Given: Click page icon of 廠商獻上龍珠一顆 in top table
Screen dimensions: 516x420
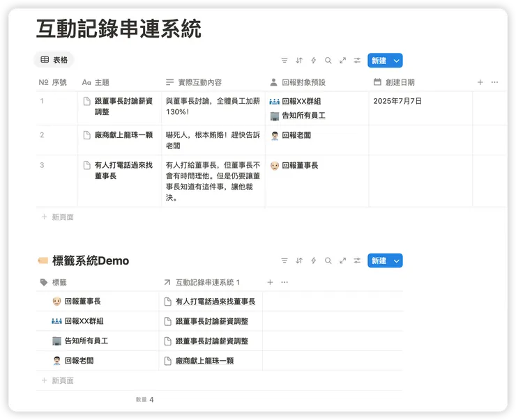Looking at the screenshot, I should pyautogui.click(x=87, y=135).
